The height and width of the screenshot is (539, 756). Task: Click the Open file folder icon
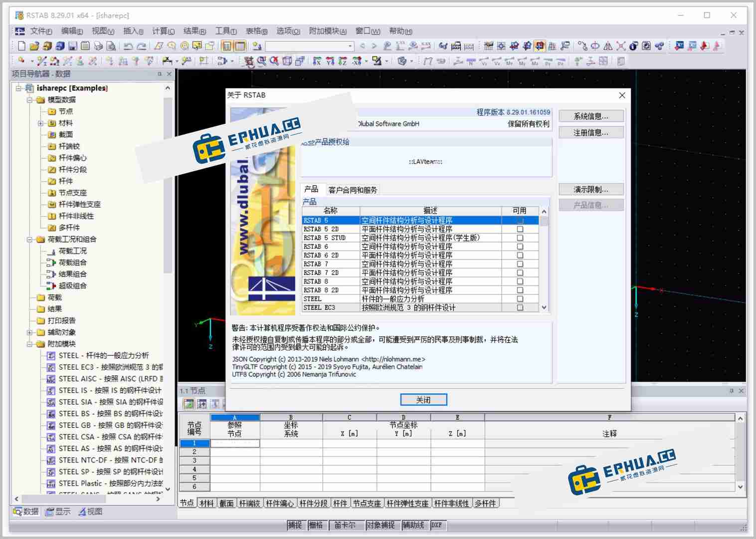[34, 46]
